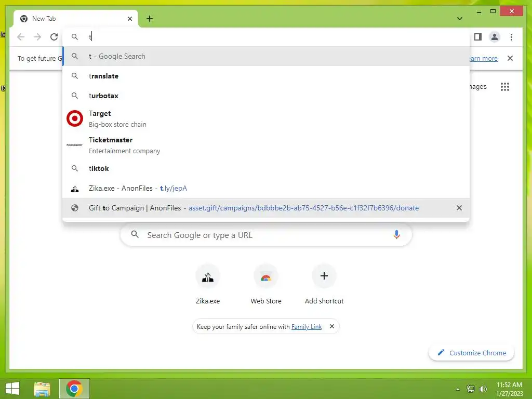Open the volume speaker tray icon
The width and height of the screenshot is (532, 399).
pyautogui.click(x=483, y=389)
